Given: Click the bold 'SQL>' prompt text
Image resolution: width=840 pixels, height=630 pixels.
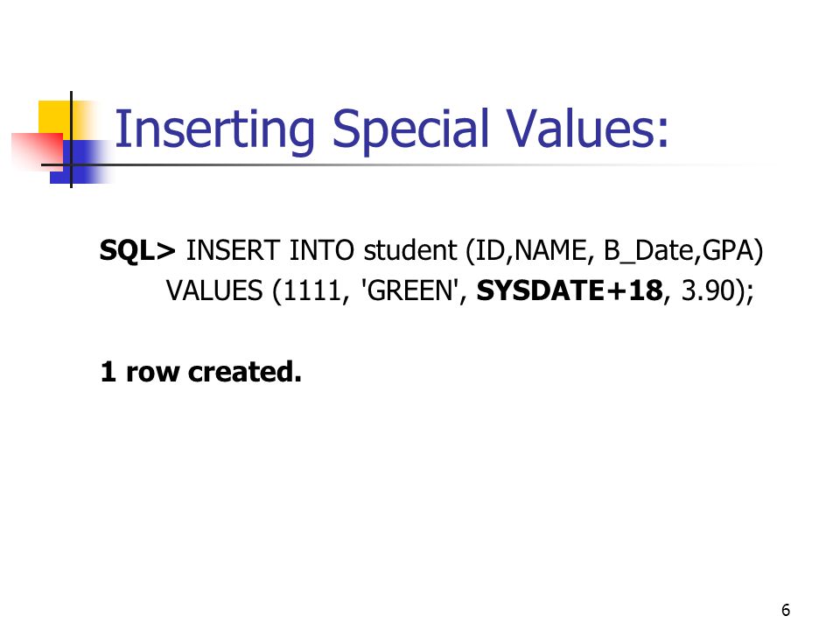Looking at the screenshot, I should [137, 250].
